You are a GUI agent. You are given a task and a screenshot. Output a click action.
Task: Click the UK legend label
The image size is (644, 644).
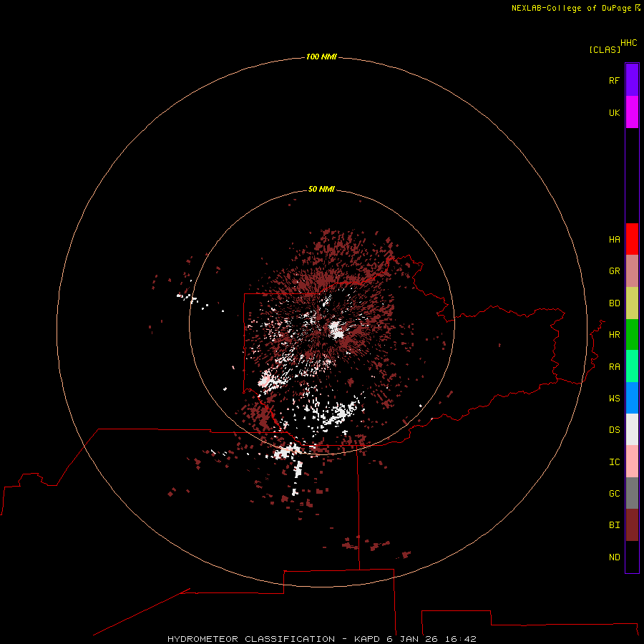614,112
